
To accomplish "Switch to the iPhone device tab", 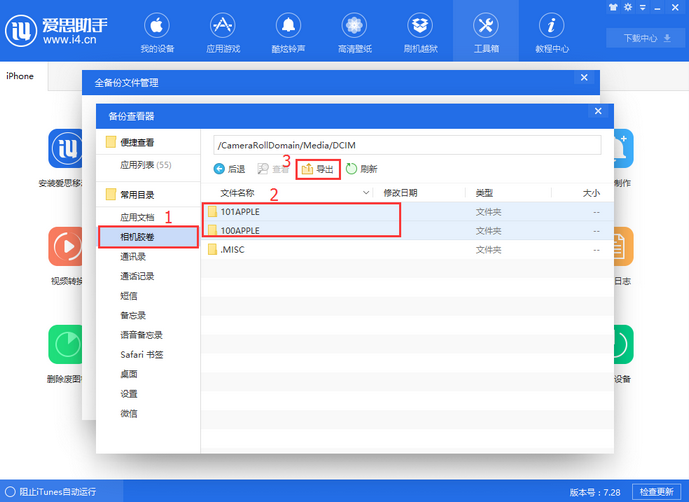I will click(20, 76).
